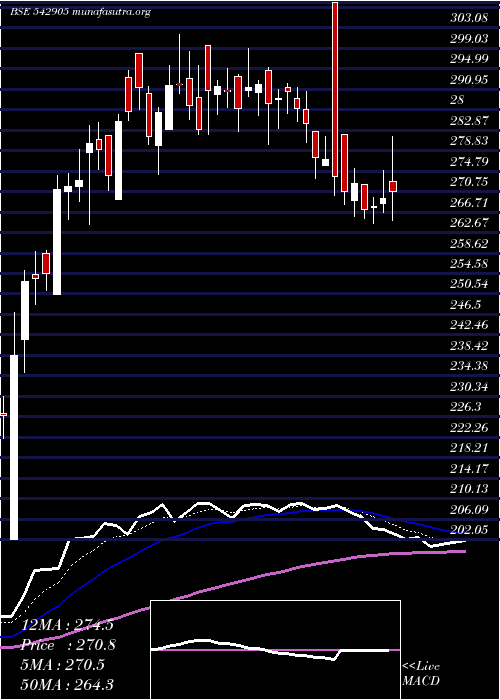Click the BSE 542905 munafasutra.org title text
500x700 pixels.
tap(81, 12)
